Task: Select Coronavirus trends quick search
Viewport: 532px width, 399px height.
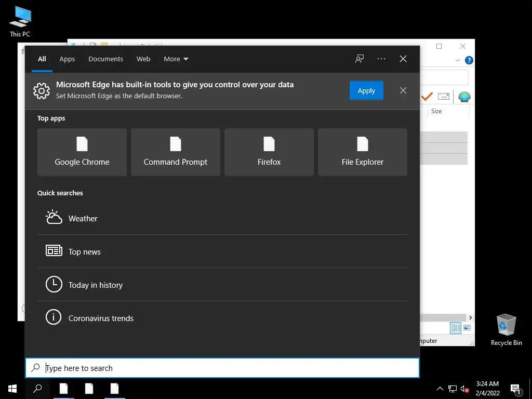Action: 222,318
